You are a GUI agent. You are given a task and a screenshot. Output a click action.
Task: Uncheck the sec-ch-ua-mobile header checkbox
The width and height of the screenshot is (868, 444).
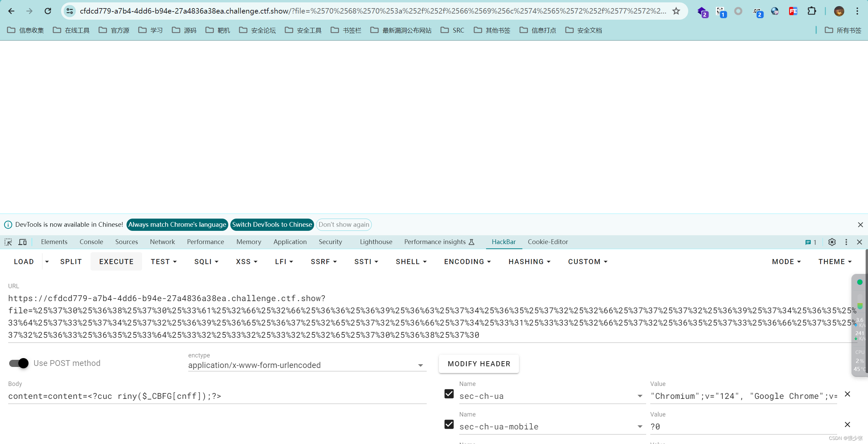[449, 424]
